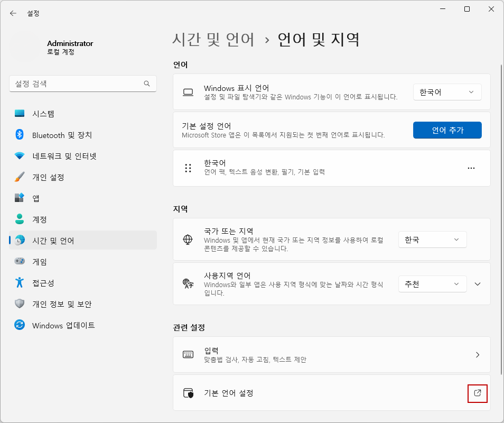
Task: Open the Windows 표시 언어 한국어 dropdown
Action: point(447,93)
